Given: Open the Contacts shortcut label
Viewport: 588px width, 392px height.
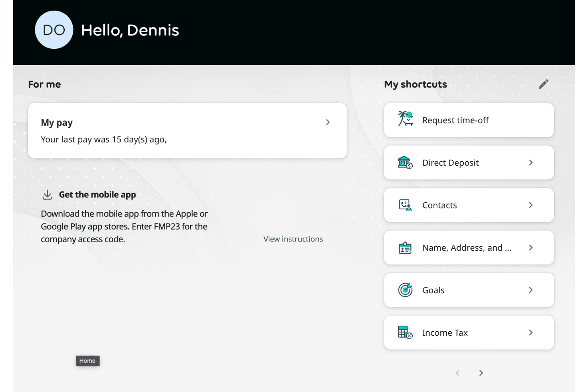Looking at the screenshot, I should pyautogui.click(x=439, y=205).
